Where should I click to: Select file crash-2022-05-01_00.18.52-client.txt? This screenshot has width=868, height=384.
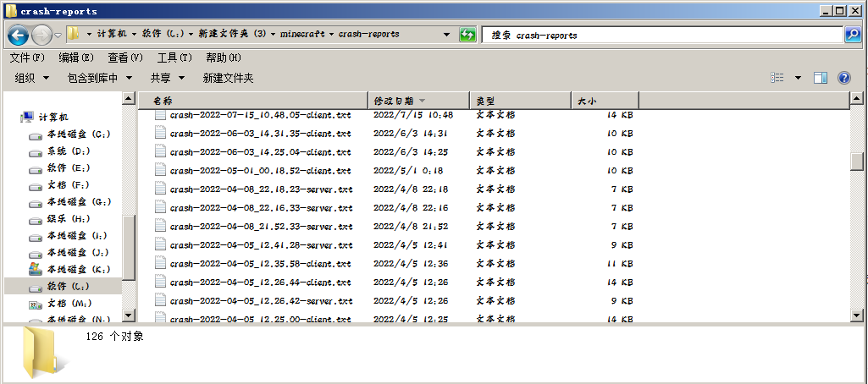point(260,170)
